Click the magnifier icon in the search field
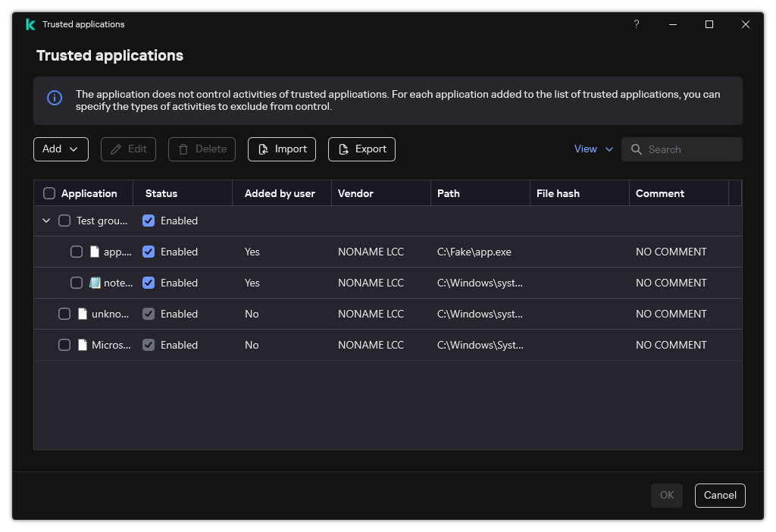 coord(637,149)
